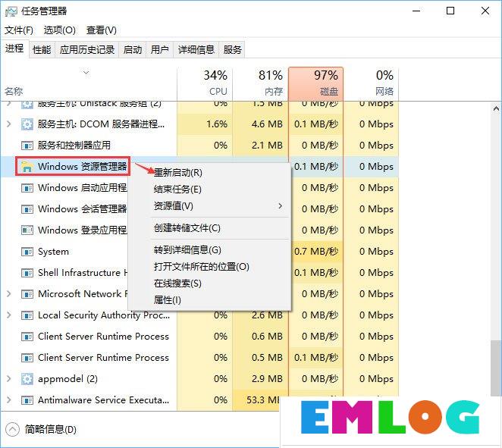Viewport: 502px width, 448px height.
Task: Choose 结束任务(E) in the context menu
Action: (177, 189)
